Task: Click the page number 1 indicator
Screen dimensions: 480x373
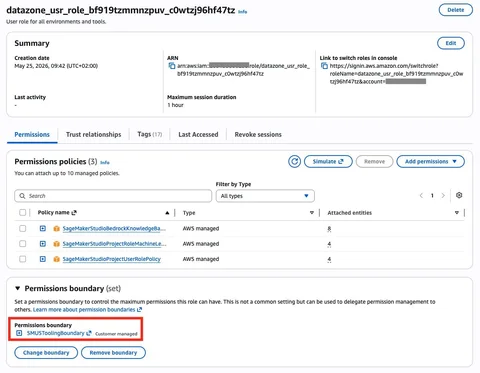Action: pyautogui.click(x=432, y=196)
